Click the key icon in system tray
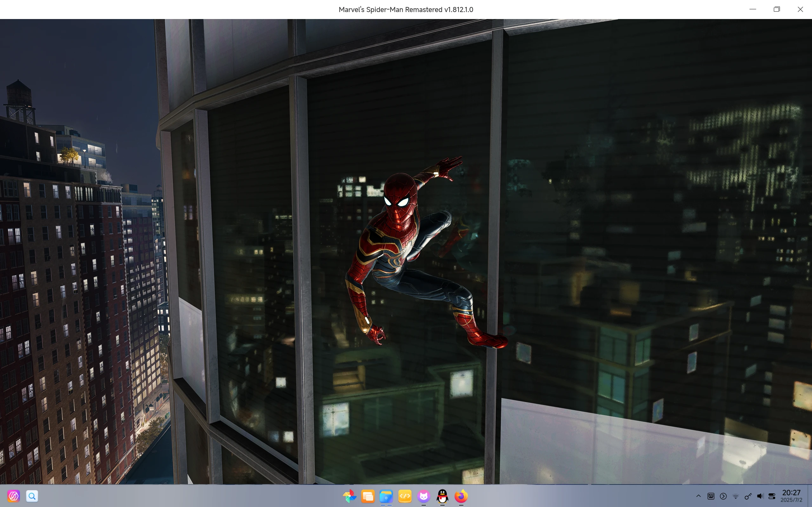 pos(748,496)
